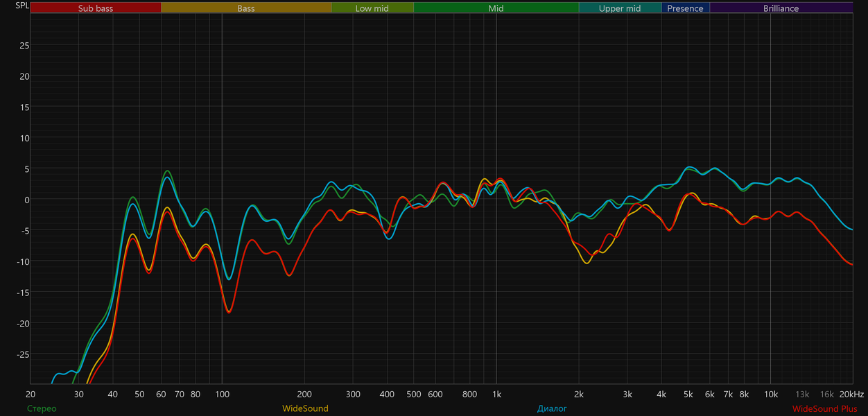The image size is (868, 416).
Task: Click the SPL axis label
Action: pos(22,6)
